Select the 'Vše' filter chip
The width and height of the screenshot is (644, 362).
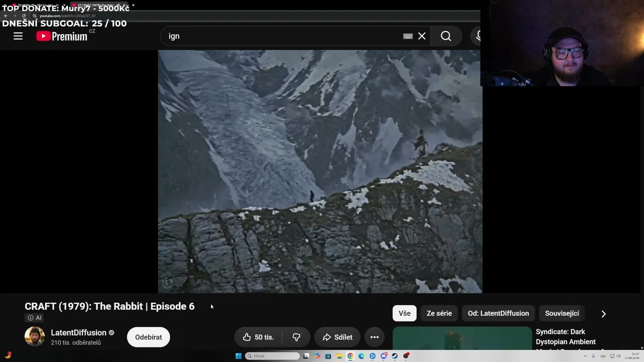pyautogui.click(x=405, y=313)
